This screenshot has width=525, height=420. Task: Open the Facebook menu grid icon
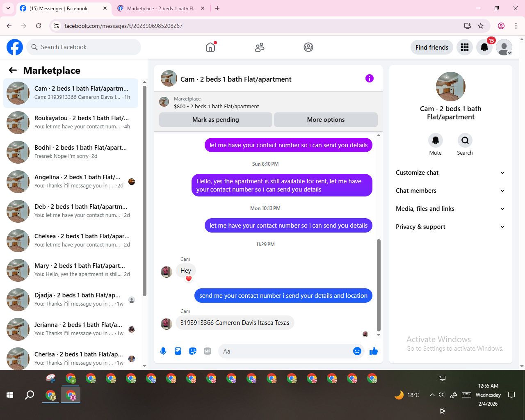coord(465,47)
